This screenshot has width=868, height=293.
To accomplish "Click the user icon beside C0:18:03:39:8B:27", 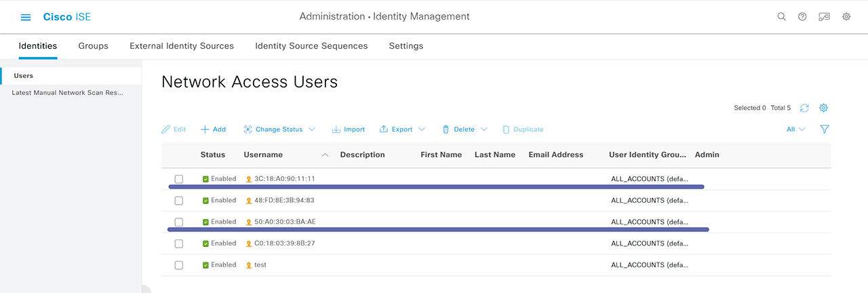I will pyautogui.click(x=249, y=243).
